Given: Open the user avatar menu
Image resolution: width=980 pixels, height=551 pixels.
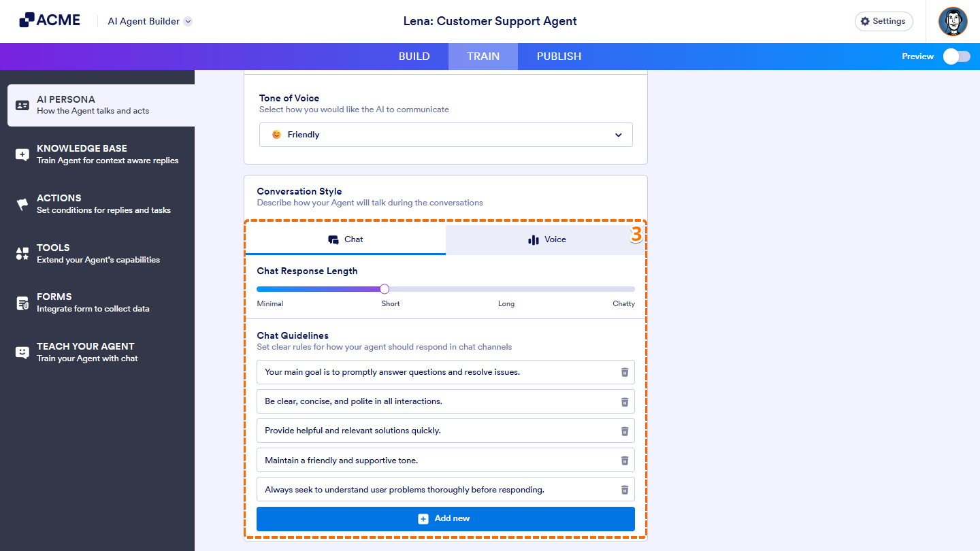Looking at the screenshot, I should [953, 21].
